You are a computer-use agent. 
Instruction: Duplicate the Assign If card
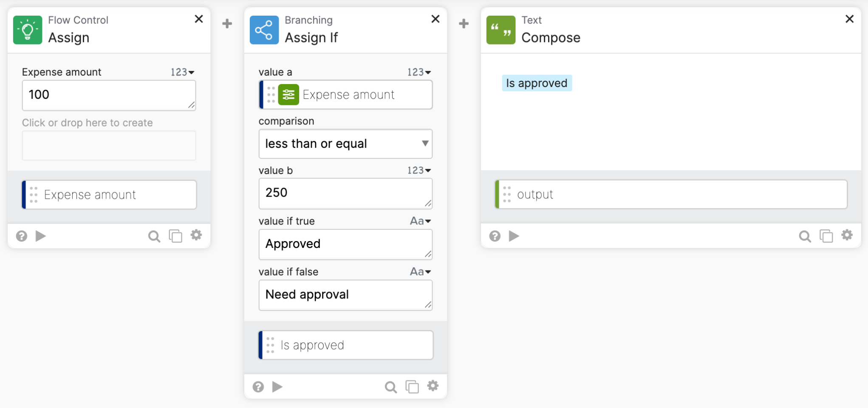pyautogui.click(x=412, y=387)
